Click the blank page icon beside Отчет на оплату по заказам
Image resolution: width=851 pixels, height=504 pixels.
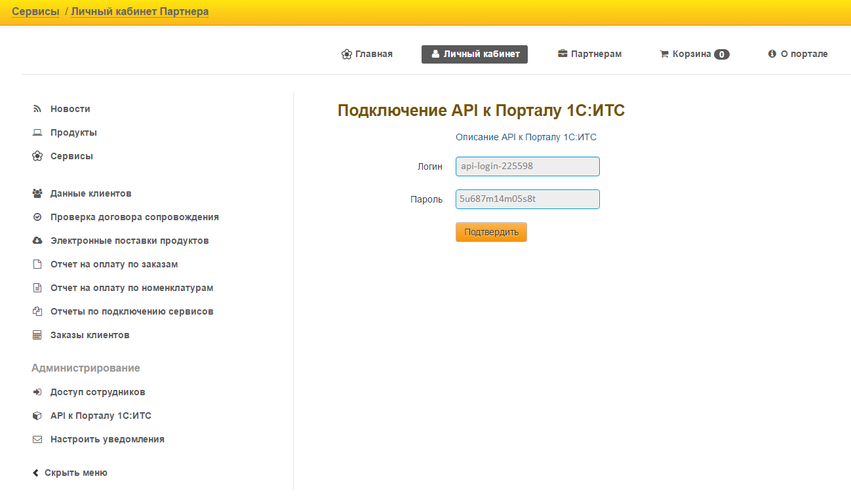pos(37,264)
